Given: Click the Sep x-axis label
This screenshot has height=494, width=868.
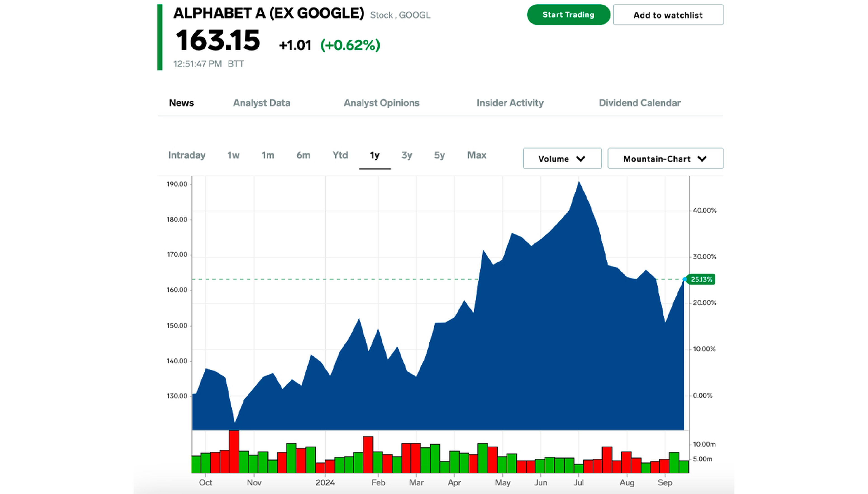Looking at the screenshot, I should (x=665, y=483).
